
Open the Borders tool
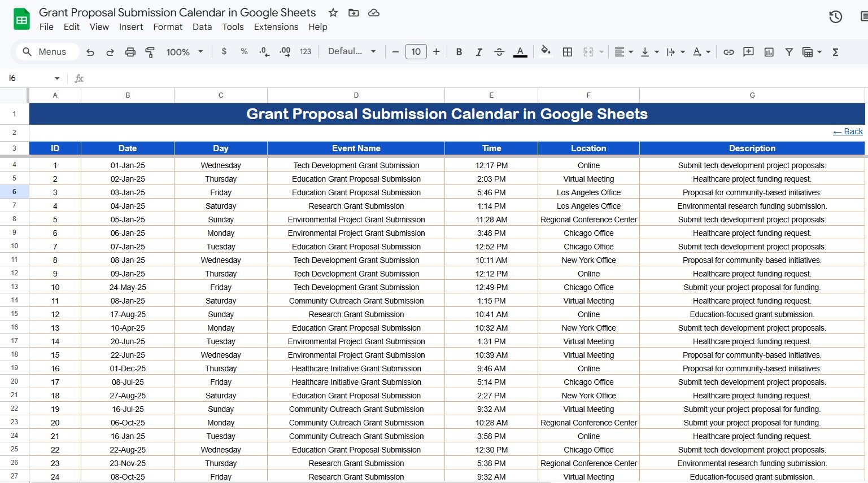568,52
